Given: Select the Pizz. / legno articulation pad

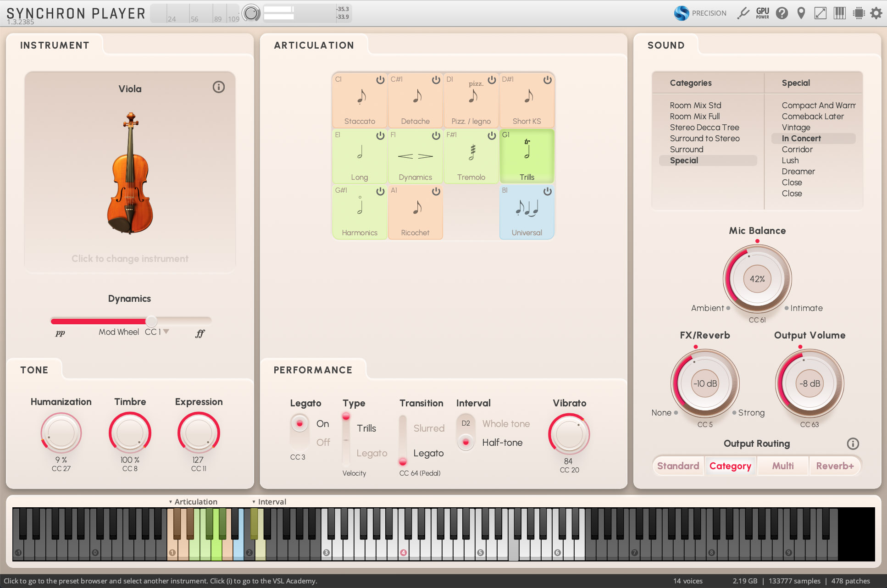Looking at the screenshot, I should (x=471, y=100).
